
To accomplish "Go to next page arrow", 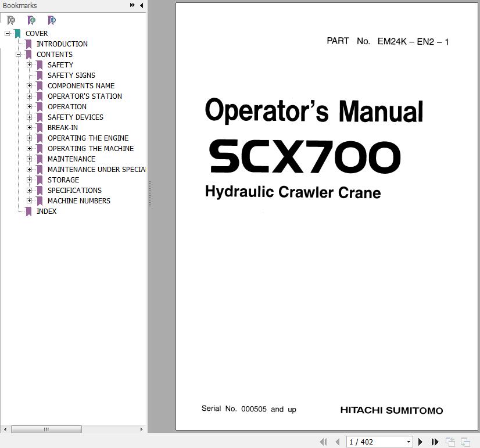I will pos(420,442).
